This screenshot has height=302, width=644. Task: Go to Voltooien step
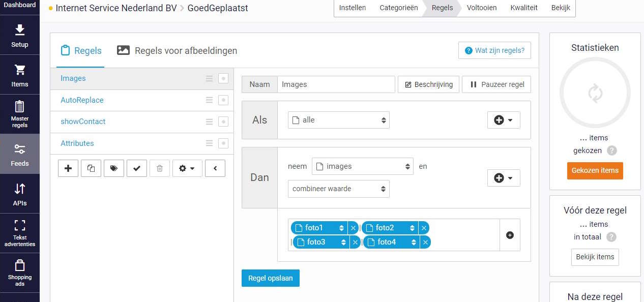482,8
